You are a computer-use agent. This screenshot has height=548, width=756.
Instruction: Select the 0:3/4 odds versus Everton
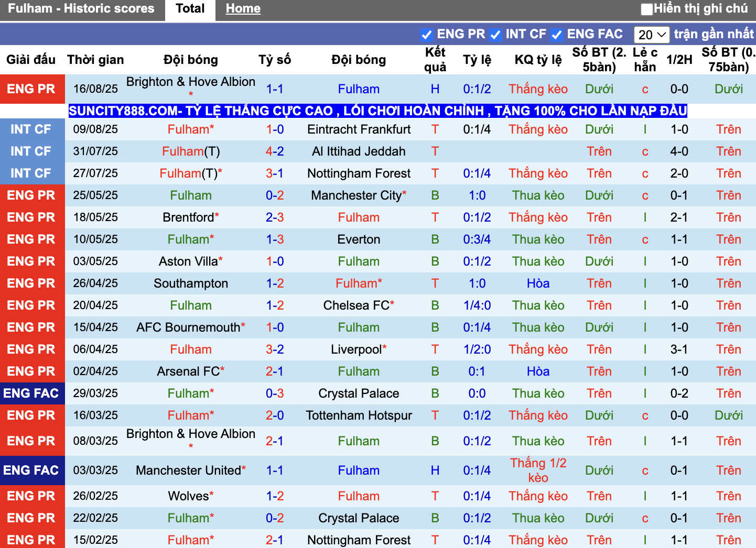[x=477, y=239]
